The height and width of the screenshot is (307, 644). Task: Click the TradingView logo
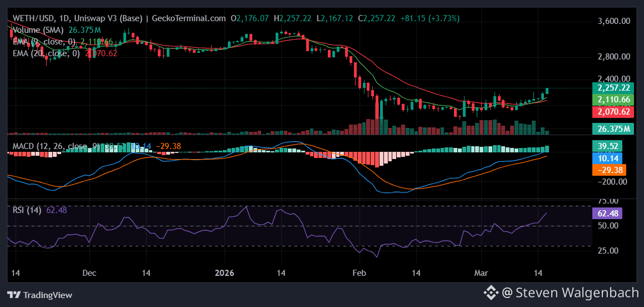click(40, 295)
